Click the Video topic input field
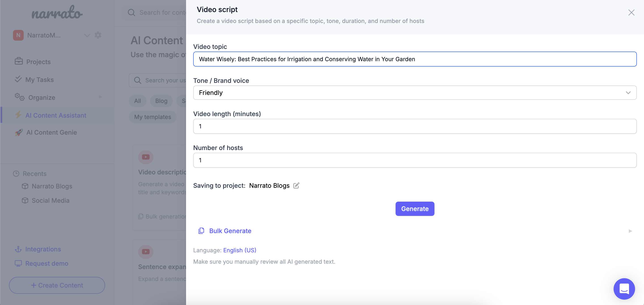 pos(415,59)
